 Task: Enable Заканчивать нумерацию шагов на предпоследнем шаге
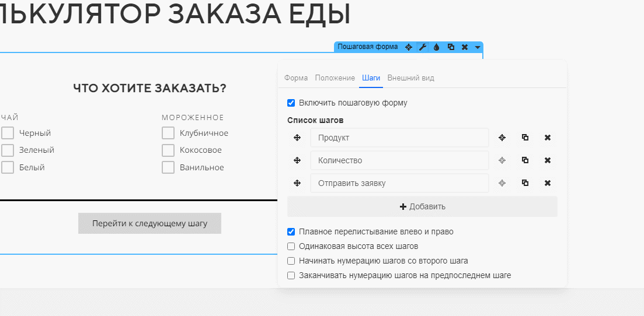(291, 275)
